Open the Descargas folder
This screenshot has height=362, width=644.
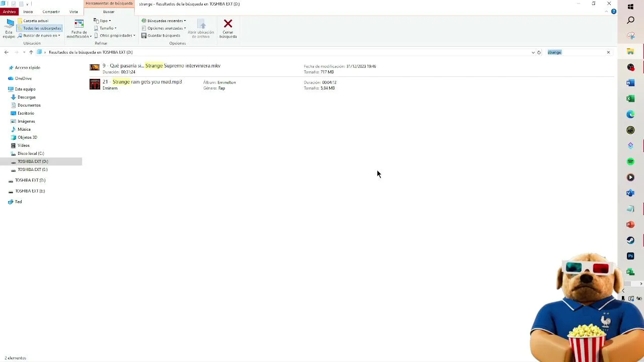point(27,97)
